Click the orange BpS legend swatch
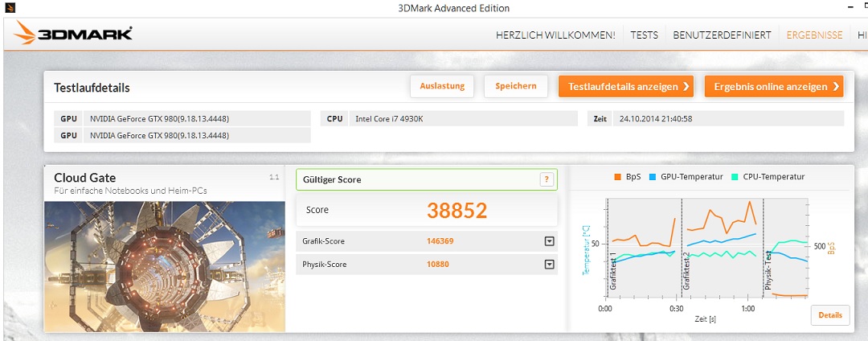Viewport: 868px width, 341px height. coord(618,177)
